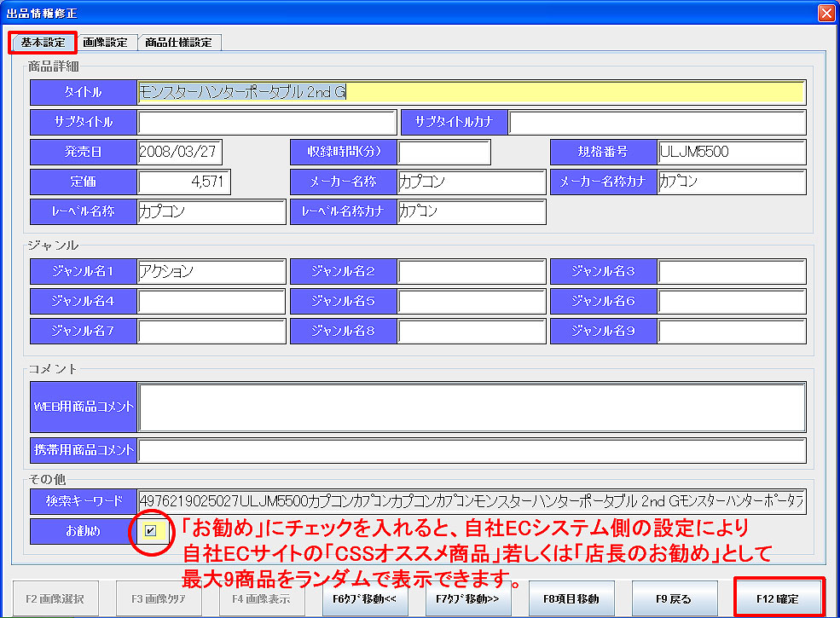Focus the サブタイトル text field
Viewport: 840px width, 618px height.
click(267, 123)
